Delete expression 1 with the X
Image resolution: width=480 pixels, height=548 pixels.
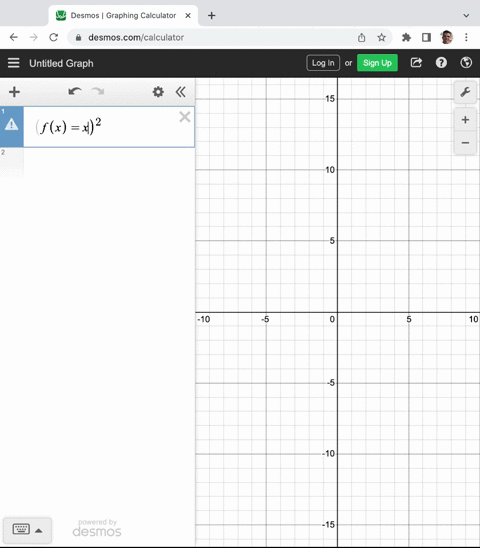[185, 117]
